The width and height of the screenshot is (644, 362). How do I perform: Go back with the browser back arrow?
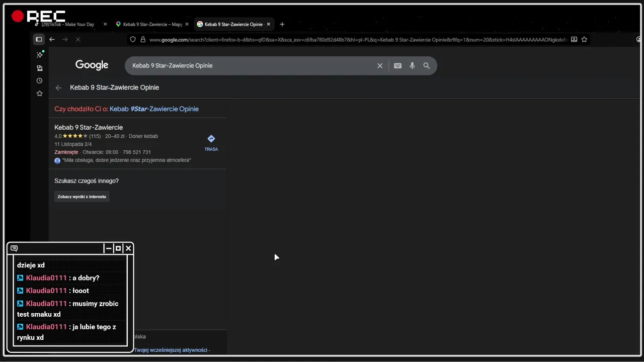click(x=52, y=39)
